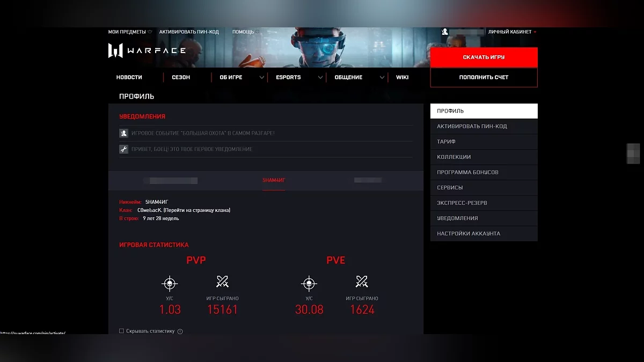Click the PVE crosshair skull icon
The image size is (644, 362).
(x=309, y=283)
